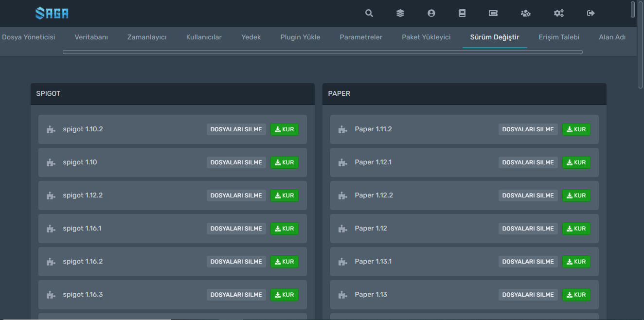Toggle DOSYALARI SILME for spigot 1.16.1
This screenshot has width=644, height=320.
pos(236,229)
